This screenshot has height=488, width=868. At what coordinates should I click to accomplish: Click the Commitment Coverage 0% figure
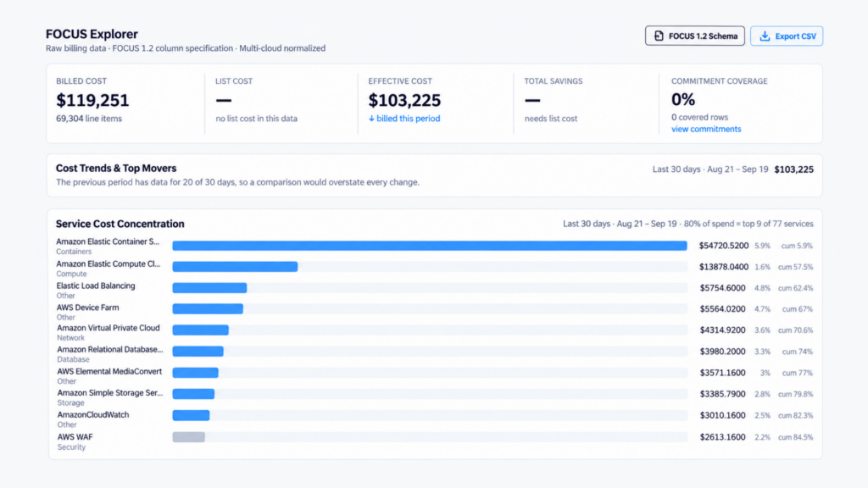click(683, 100)
